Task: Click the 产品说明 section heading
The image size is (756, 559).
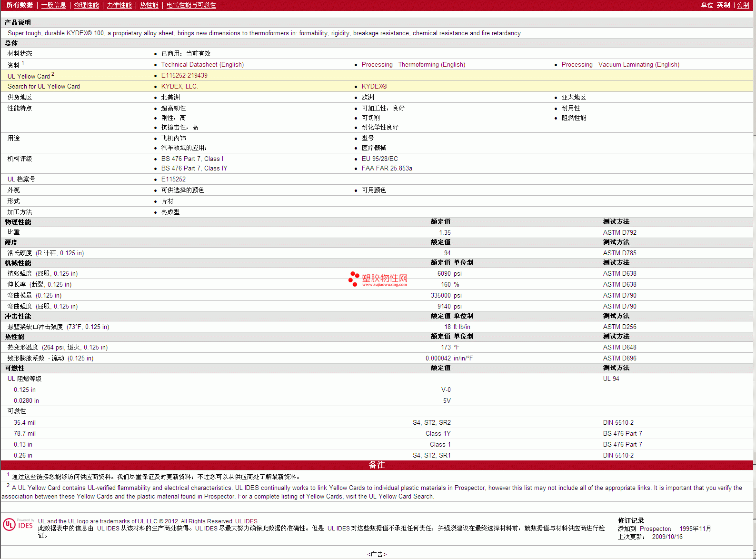Action: [x=18, y=22]
